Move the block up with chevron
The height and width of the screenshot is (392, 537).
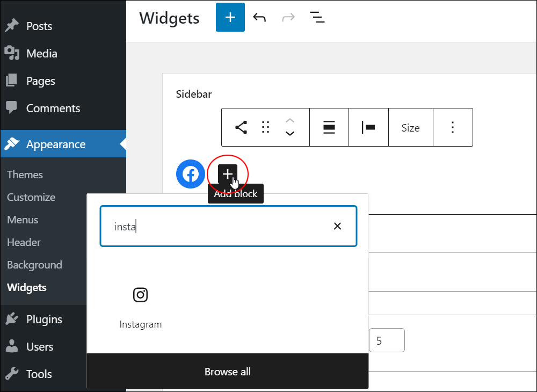pyautogui.click(x=290, y=120)
